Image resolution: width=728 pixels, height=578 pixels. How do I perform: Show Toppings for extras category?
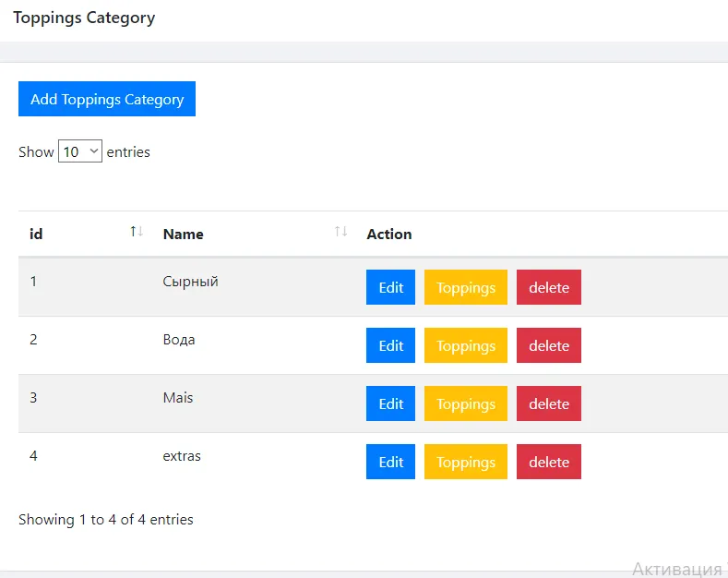coord(466,462)
